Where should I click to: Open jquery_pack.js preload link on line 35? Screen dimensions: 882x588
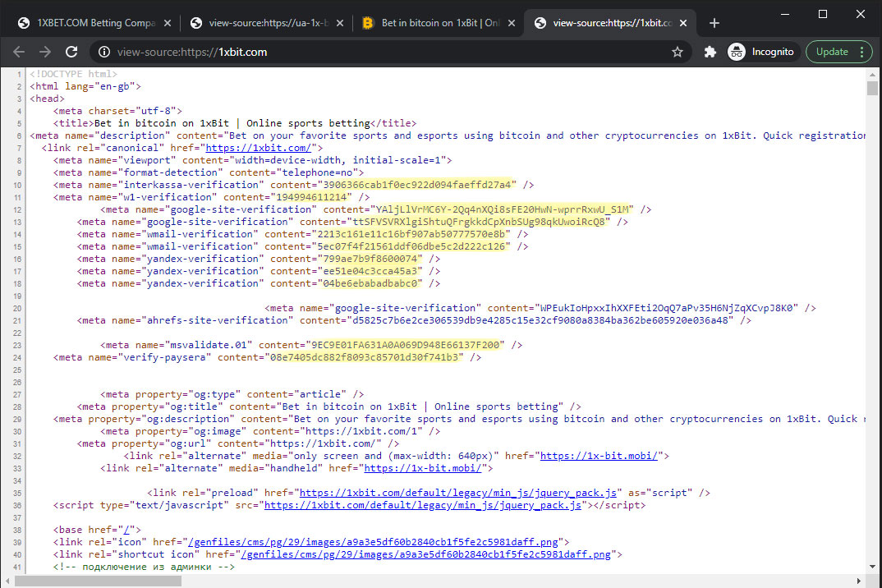pyautogui.click(x=458, y=493)
